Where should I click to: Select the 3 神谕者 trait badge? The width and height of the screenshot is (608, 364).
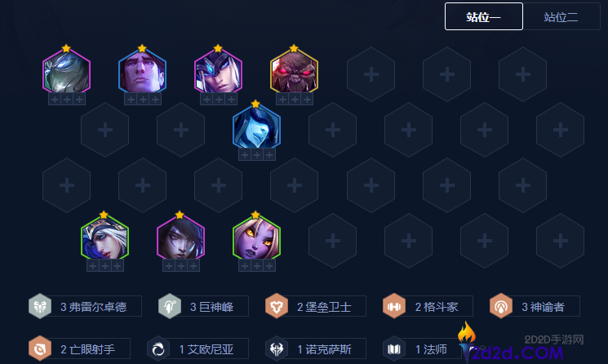(x=535, y=306)
